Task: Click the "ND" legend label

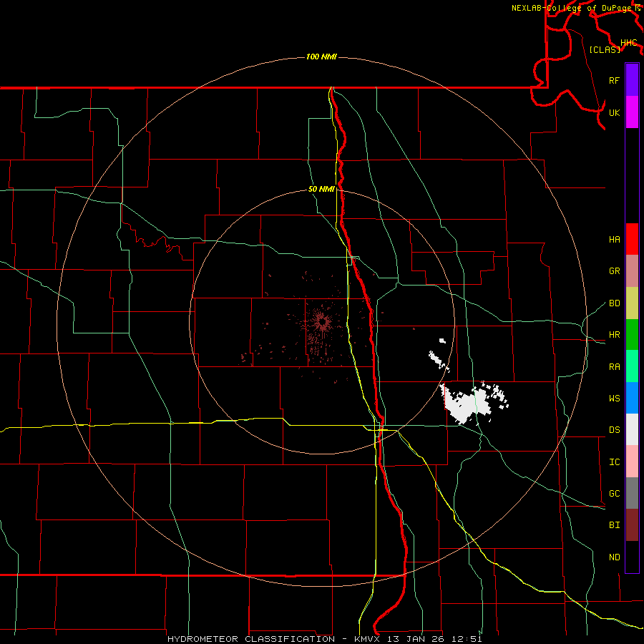Action: (x=614, y=557)
